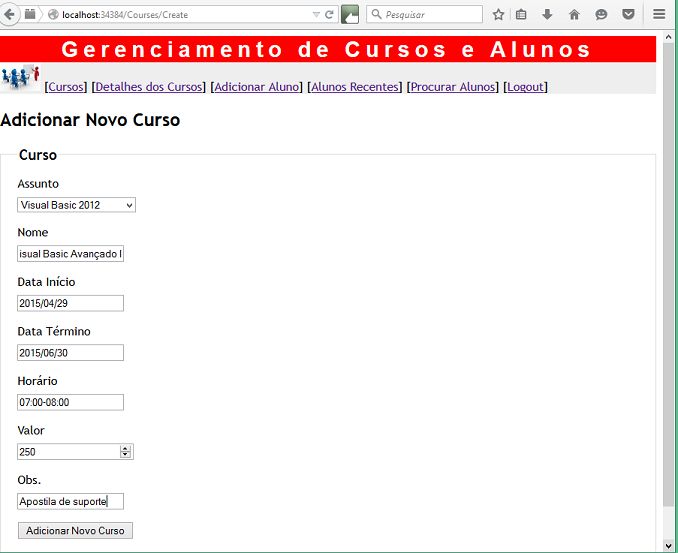Bookmark this page with star icon
This screenshot has width=678, height=553.
[x=498, y=15]
